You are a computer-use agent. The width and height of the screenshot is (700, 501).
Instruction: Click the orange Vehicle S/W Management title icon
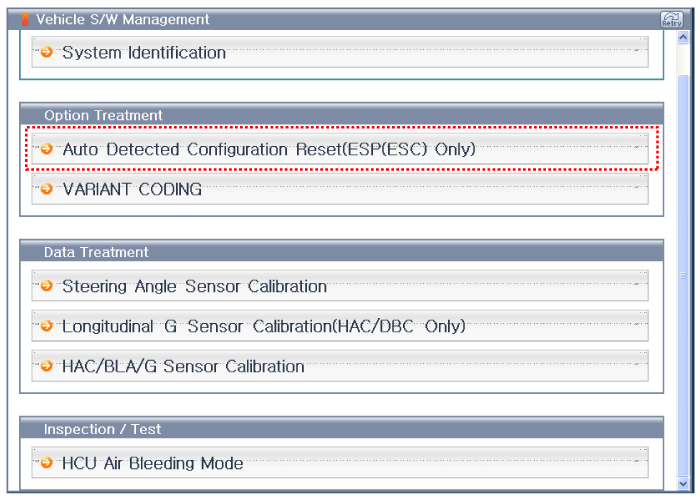pos(25,19)
